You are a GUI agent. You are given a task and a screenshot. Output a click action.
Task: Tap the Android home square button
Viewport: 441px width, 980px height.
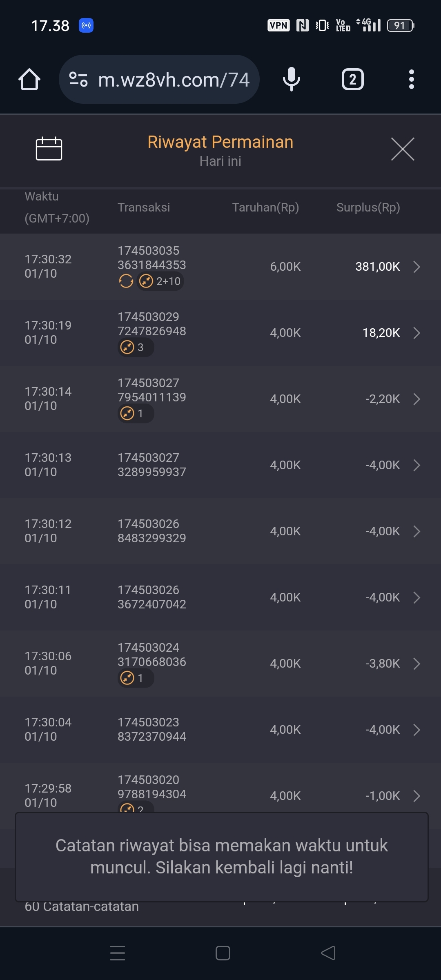(x=223, y=953)
